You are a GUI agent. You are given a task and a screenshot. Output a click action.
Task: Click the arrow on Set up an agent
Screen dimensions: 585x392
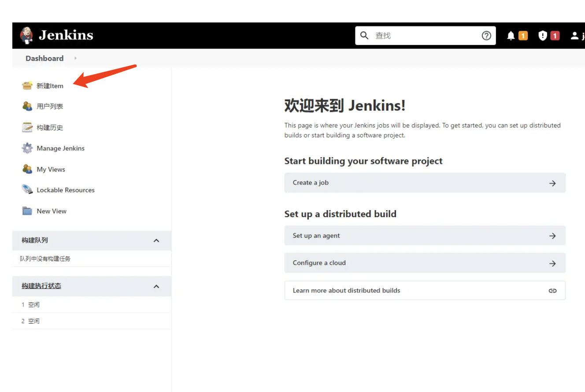coord(552,236)
